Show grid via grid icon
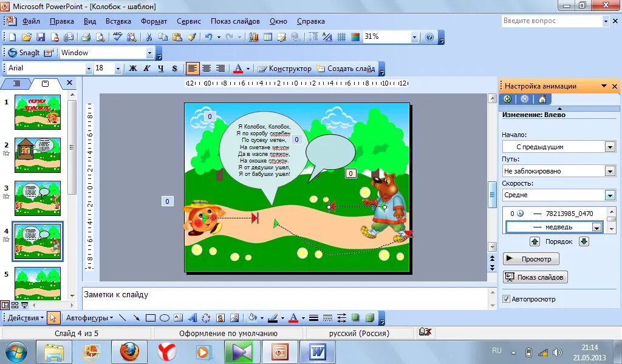 click(341, 37)
